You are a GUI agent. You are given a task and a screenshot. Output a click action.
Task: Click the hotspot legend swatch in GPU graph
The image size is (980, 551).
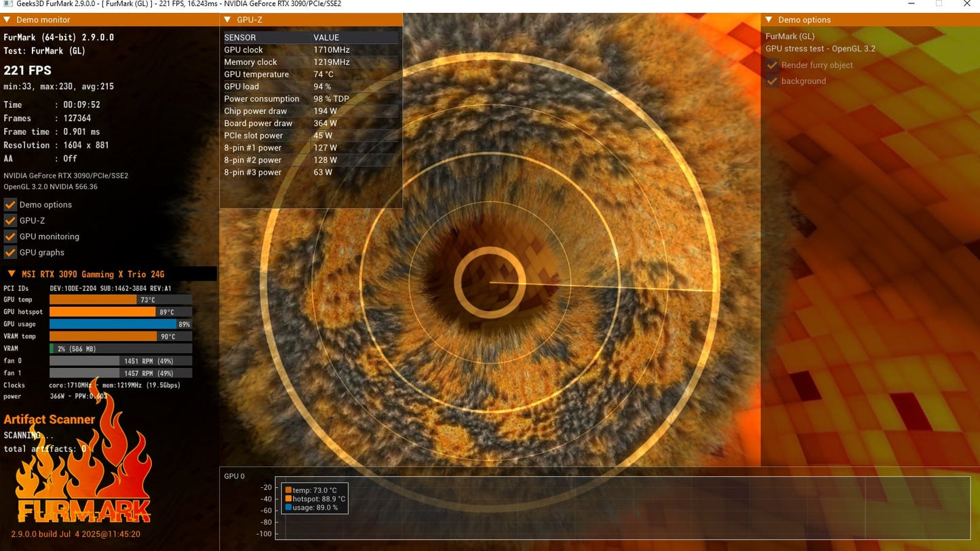click(x=288, y=499)
